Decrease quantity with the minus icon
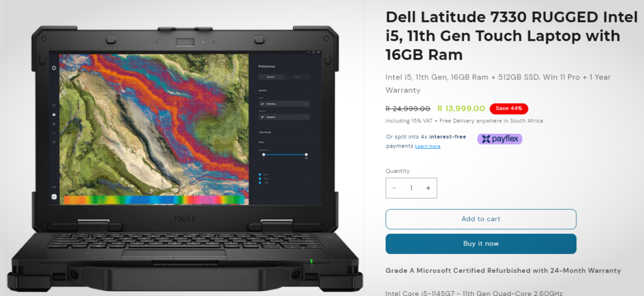This screenshot has width=644, height=296. coord(394,188)
